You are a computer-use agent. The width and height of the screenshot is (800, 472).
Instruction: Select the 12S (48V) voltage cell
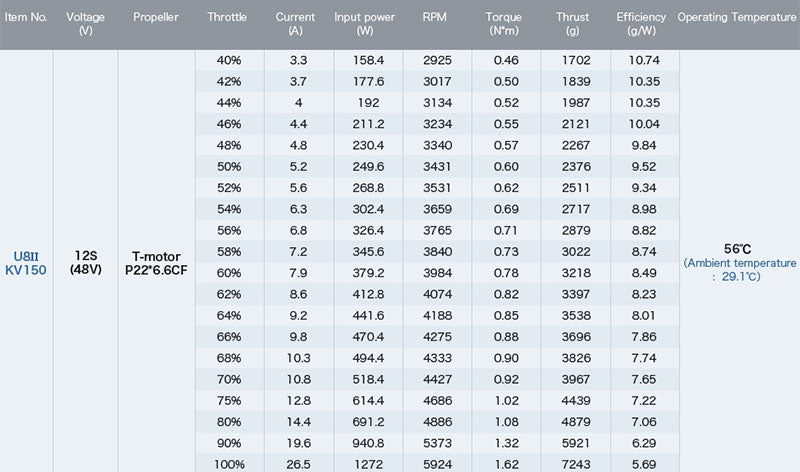(84, 262)
